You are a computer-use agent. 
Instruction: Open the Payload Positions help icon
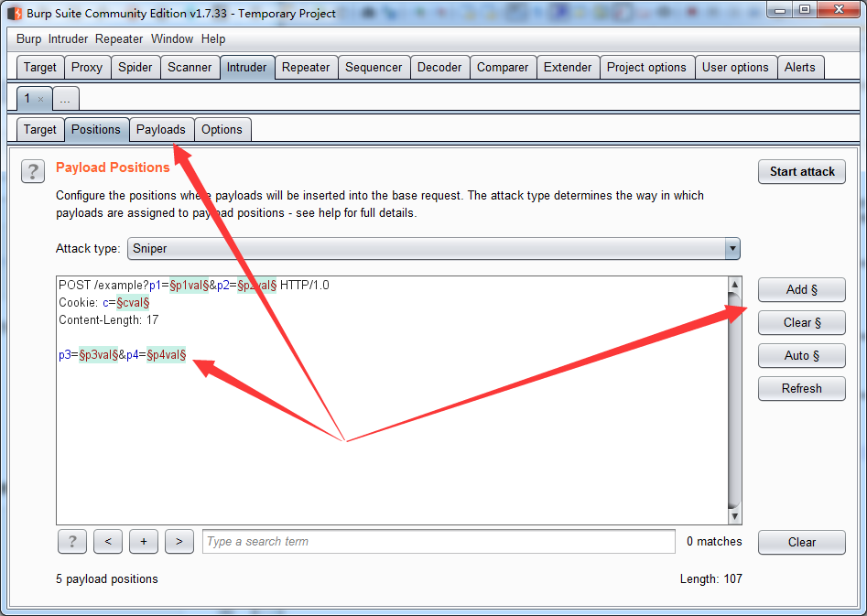(33, 171)
